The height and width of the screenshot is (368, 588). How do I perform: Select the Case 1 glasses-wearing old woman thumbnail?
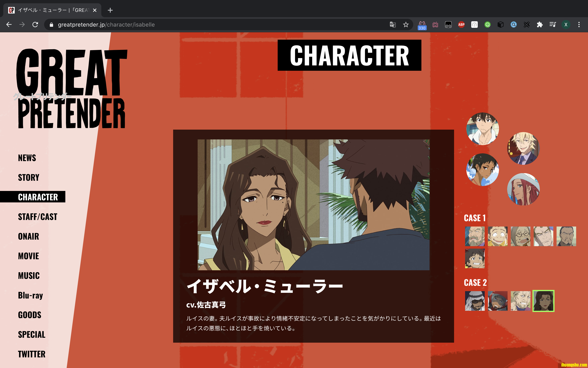tap(520, 236)
